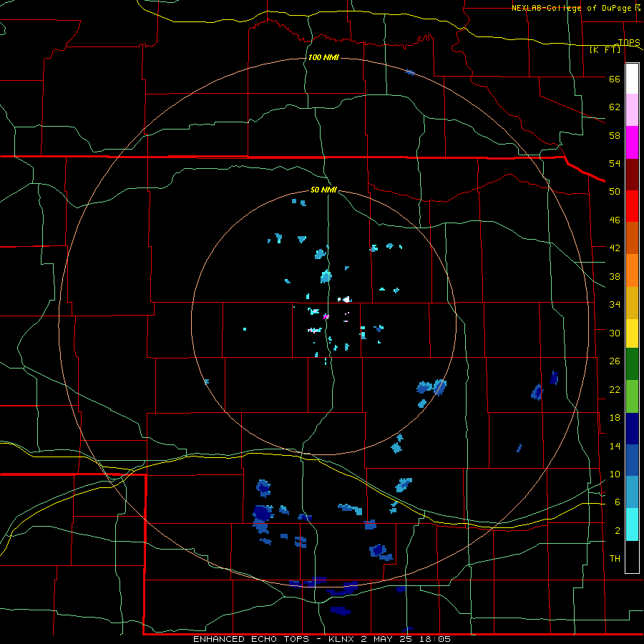The width and height of the screenshot is (644, 644).
Task: Click the "TH" legend label
Action: click(615, 559)
